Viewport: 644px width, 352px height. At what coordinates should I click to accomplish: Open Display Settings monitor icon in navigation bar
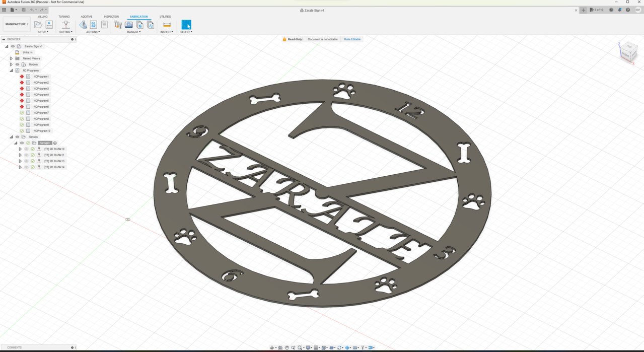[308, 347]
